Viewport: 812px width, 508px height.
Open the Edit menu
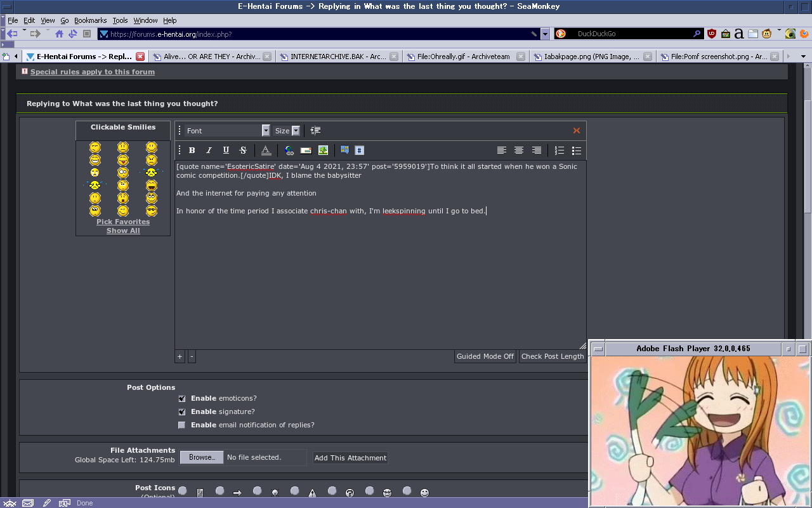coord(29,20)
